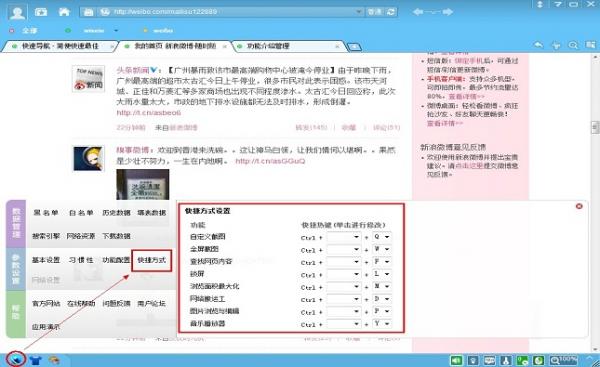Close the shortcut settings panel with the red X
Screen dimensions: 600x367
[x=579, y=206]
